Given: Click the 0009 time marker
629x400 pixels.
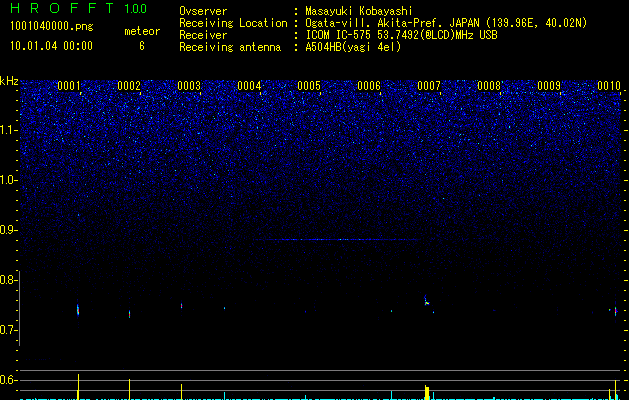Looking at the screenshot, I should (x=549, y=86).
